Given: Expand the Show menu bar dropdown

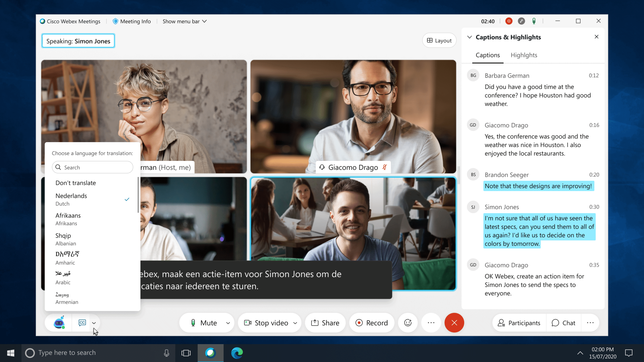Looking at the screenshot, I should pyautogui.click(x=205, y=21).
